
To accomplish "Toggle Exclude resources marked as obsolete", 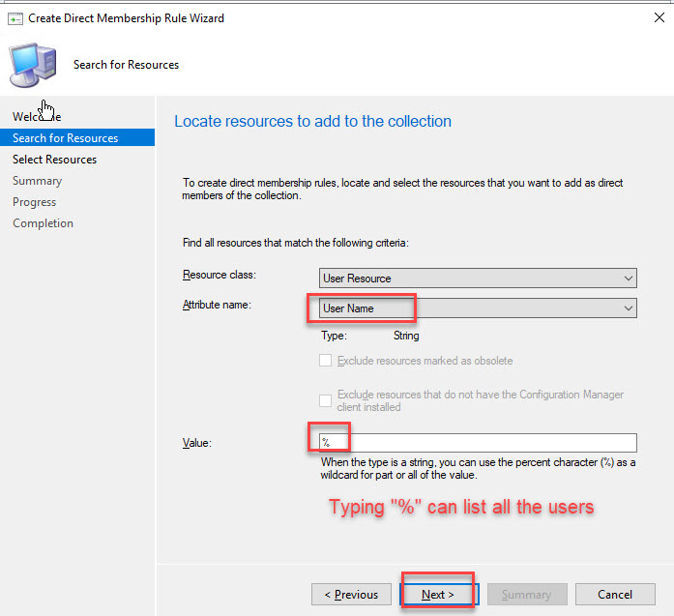I will click(326, 361).
